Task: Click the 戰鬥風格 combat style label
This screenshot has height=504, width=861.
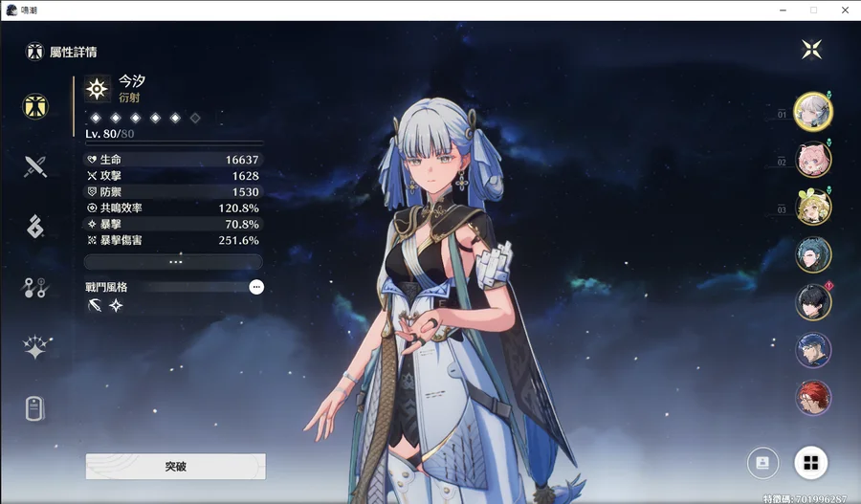Action: tap(106, 287)
